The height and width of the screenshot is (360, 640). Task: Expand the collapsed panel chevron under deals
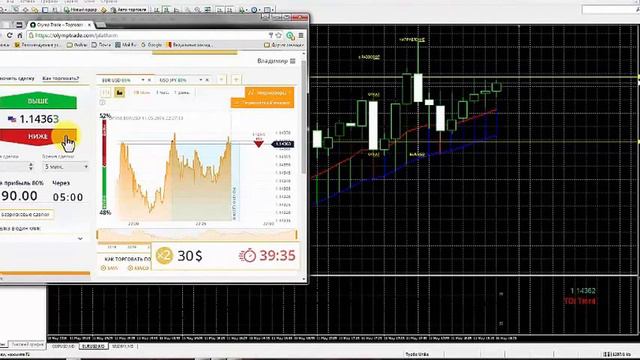click(x=80, y=239)
